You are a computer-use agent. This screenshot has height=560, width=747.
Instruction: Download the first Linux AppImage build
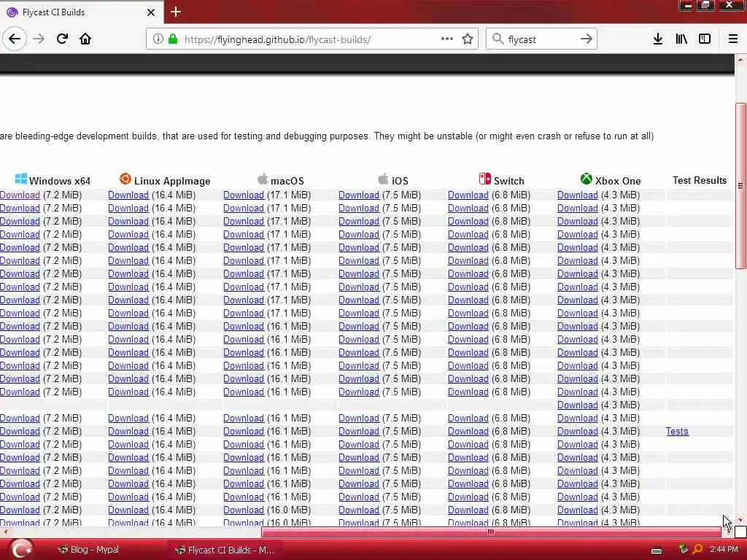coord(128,195)
